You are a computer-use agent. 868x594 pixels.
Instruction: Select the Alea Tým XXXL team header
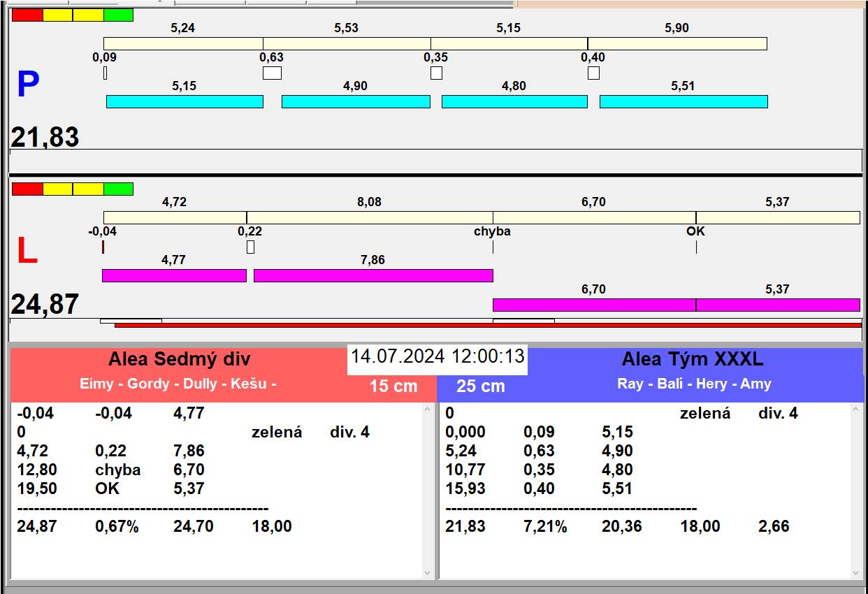692,360
